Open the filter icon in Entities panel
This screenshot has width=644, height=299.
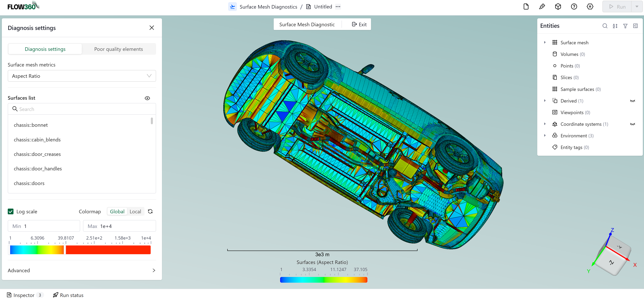coord(625,26)
